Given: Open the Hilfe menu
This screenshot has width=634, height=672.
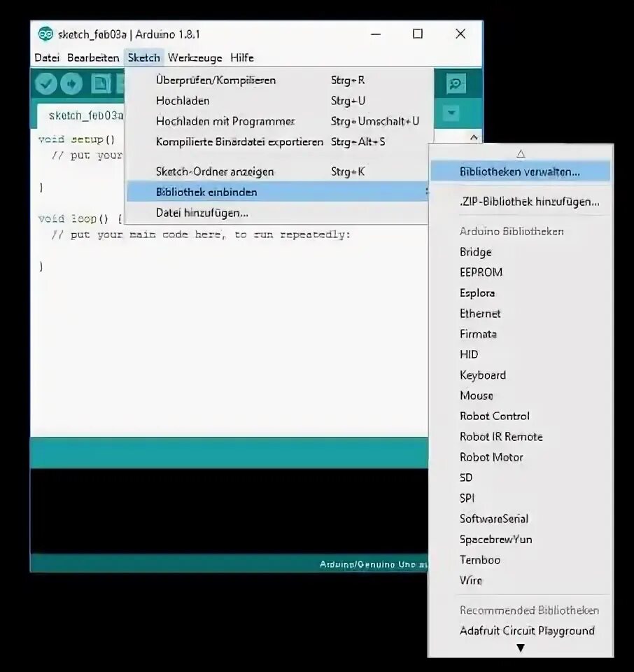Looking at the screenshot, I should pyautogui.click(x=242, y=58).
